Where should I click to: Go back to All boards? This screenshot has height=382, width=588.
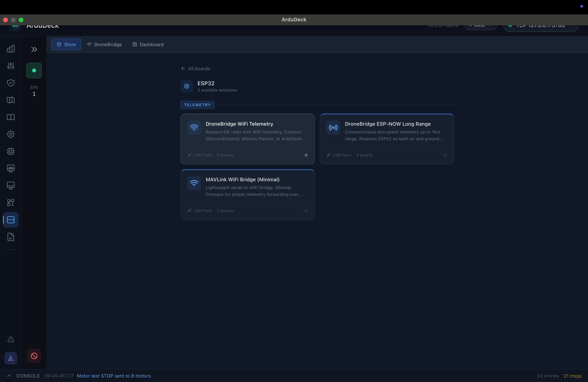196,69
